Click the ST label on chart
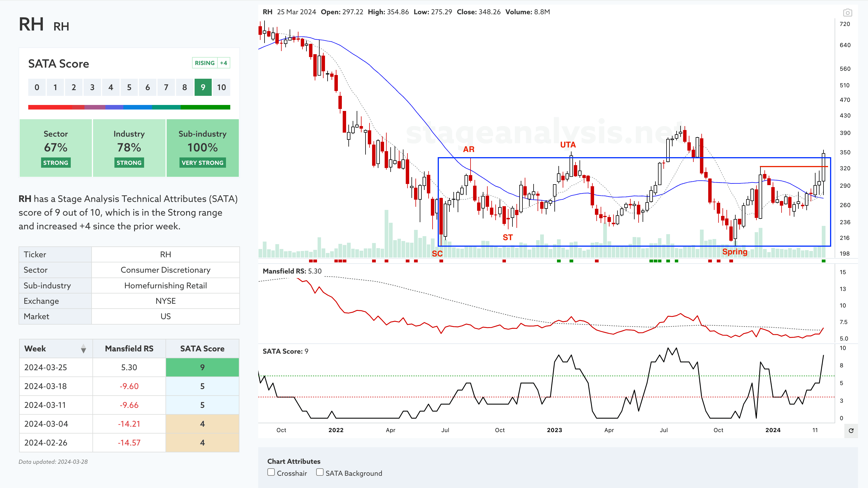 (507, 237)
